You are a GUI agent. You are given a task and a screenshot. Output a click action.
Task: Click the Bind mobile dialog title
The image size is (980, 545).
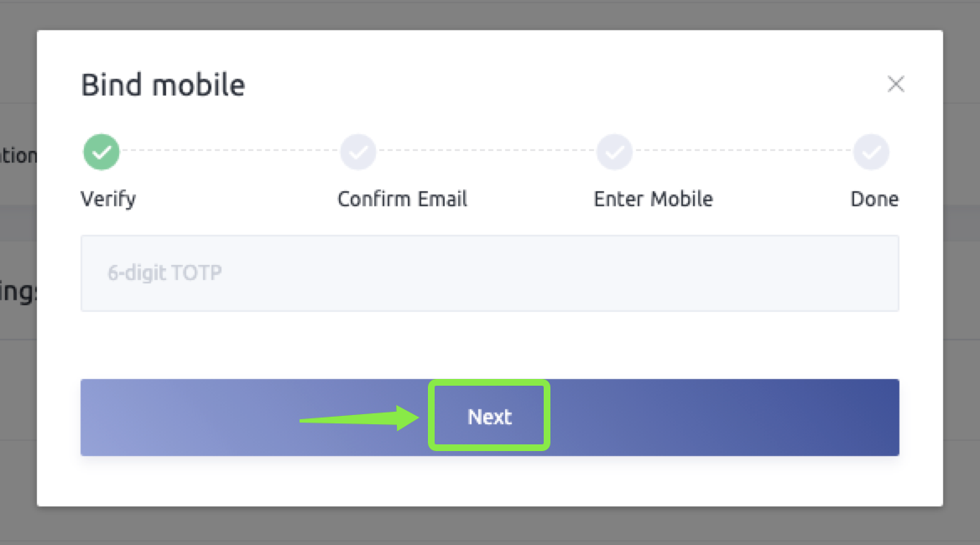coord(163,86)
